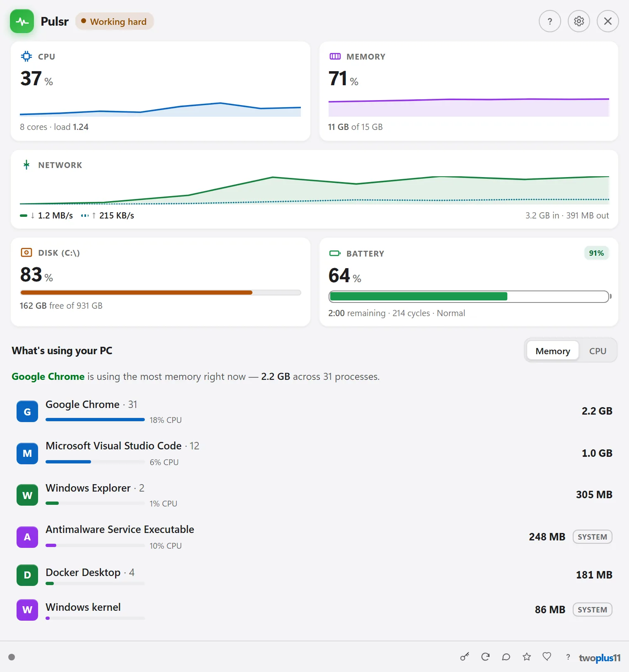This screenshot has height=672, width=629.
Task: Click the green Network card icon
Action: pyautogui.click(x=26, y=165)
